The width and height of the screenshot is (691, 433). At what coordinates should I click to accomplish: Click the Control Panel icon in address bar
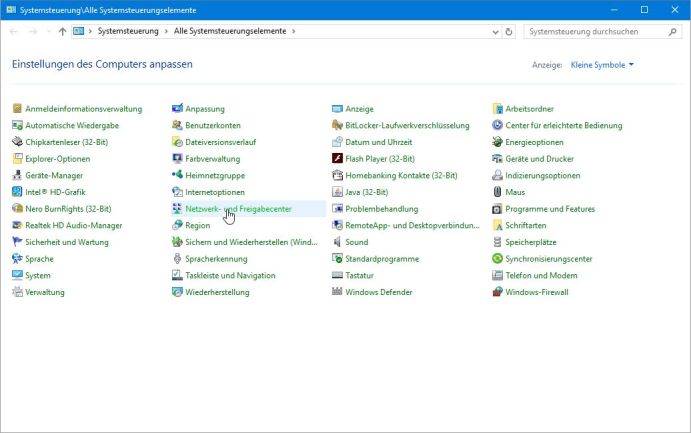[78, 31]
